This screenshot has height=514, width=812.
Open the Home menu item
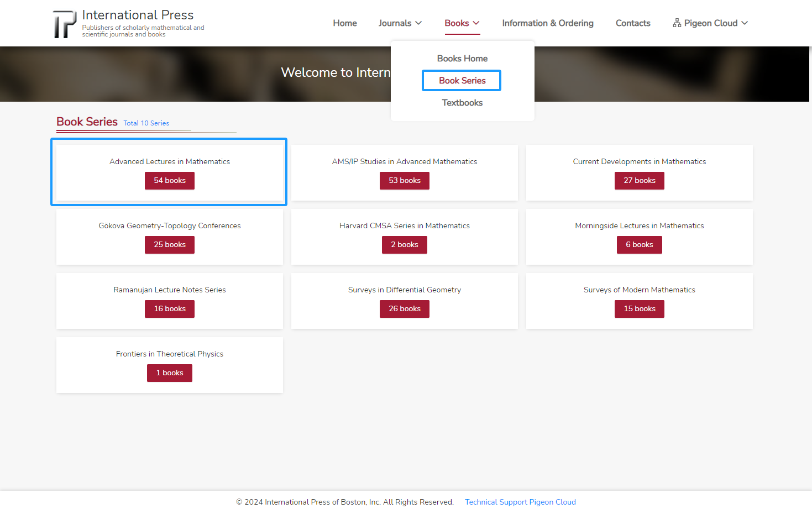[x=345, y=23]
